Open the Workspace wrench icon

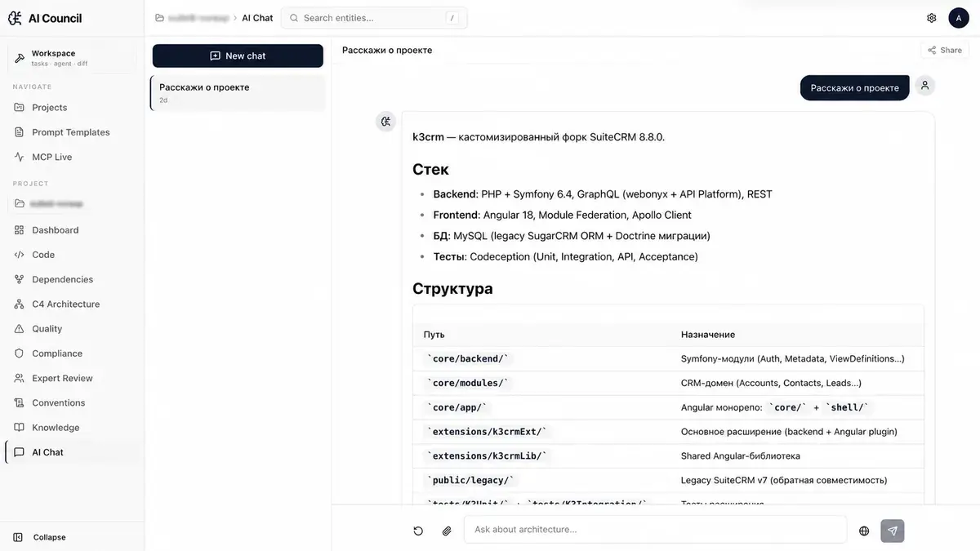tap(20, 58)
